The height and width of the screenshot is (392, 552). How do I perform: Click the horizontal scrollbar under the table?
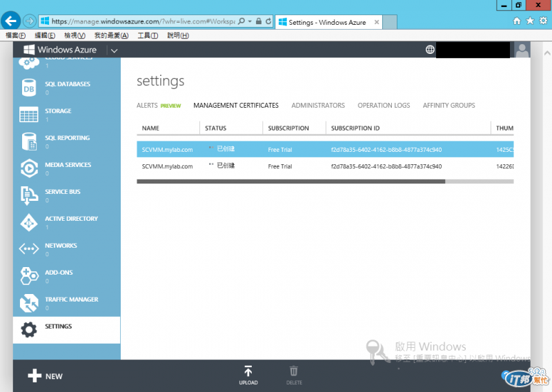(290, 182)
